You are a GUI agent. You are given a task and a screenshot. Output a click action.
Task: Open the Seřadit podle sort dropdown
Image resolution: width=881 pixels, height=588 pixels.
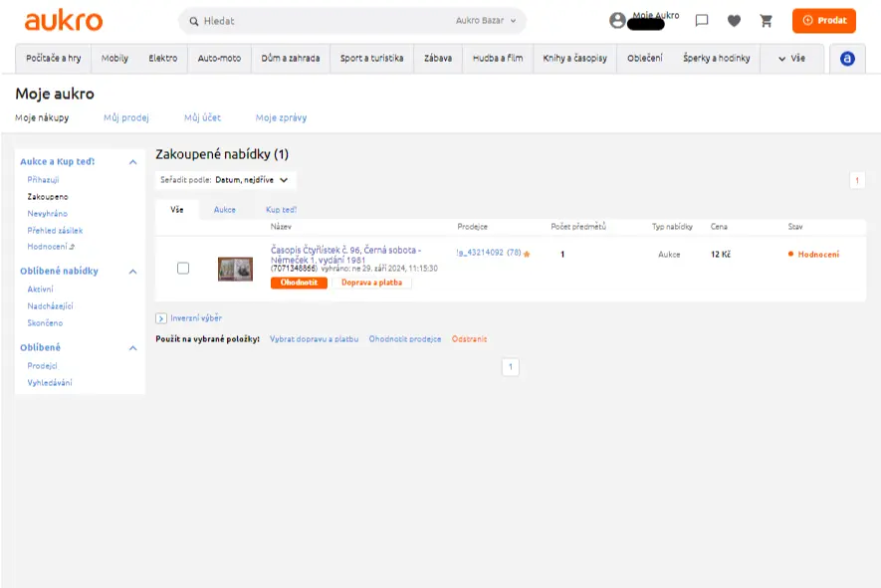tap(225, 180)
